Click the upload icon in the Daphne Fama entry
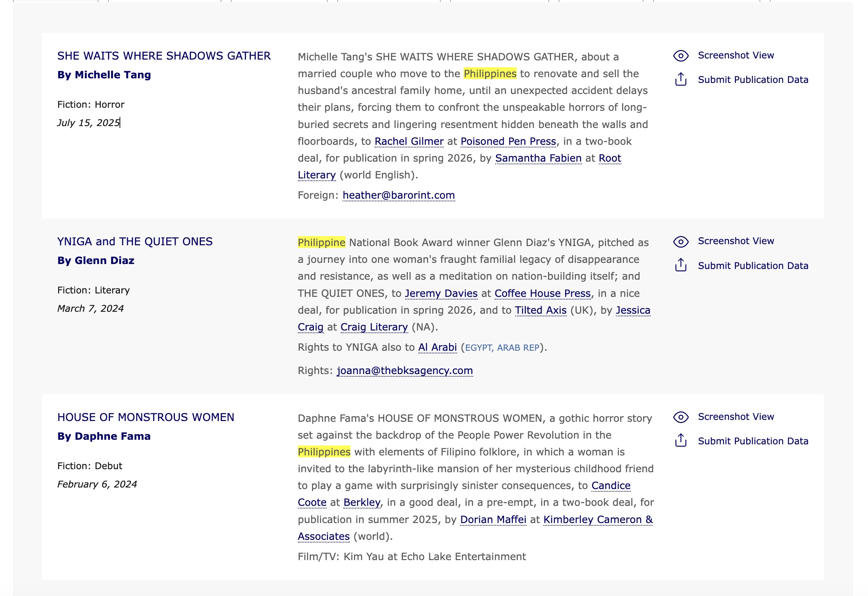The image size is (868, 596). click(x=680, y=441)
